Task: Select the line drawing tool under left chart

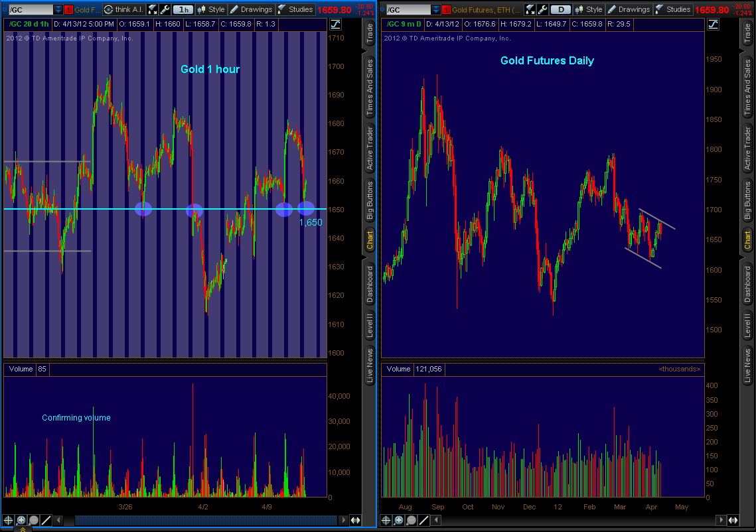Action: [x=46, y=521]
